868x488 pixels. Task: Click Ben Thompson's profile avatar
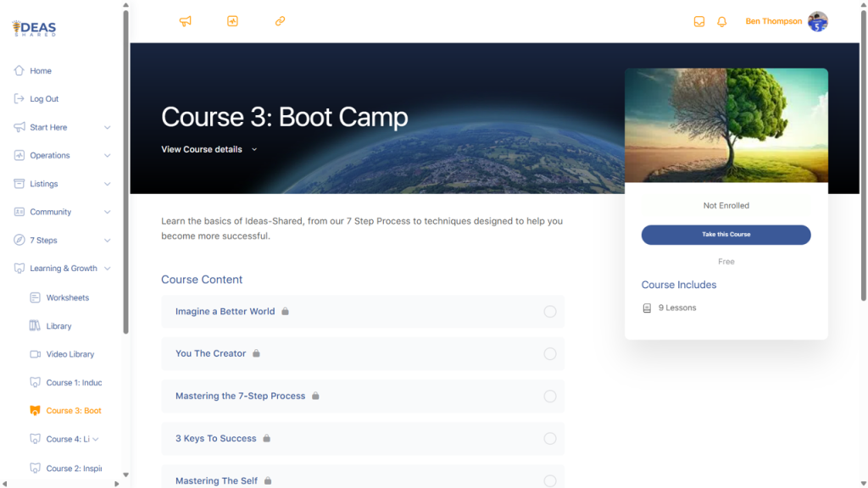[x=818, y=21]
